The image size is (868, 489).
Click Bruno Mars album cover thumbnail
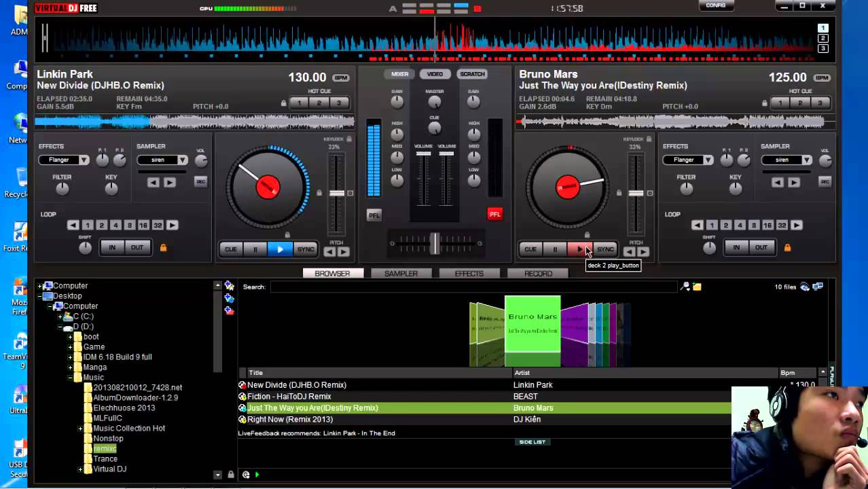[x=532, y=325]
